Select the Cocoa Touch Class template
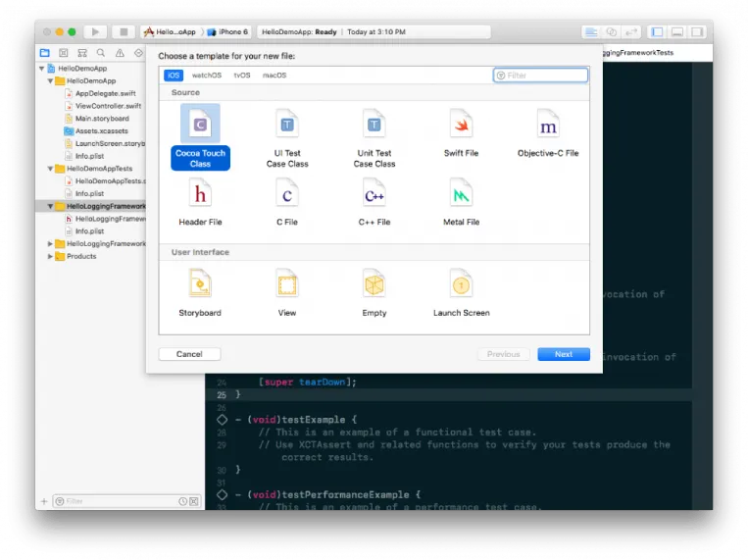The image size is (748, 560). (x=200, y=137)
